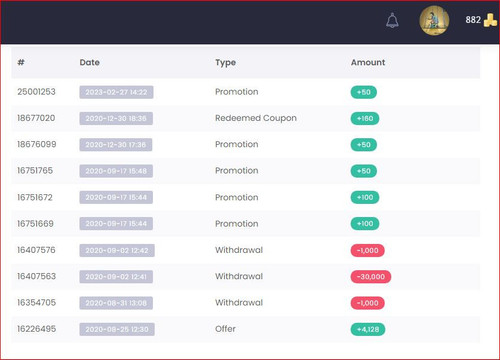Click the date badge 2020-08-25 12:30

117,329
